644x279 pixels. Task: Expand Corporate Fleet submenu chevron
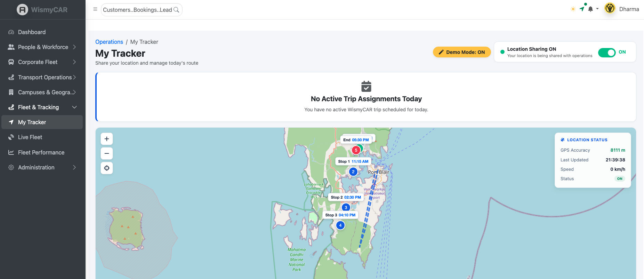74,62
